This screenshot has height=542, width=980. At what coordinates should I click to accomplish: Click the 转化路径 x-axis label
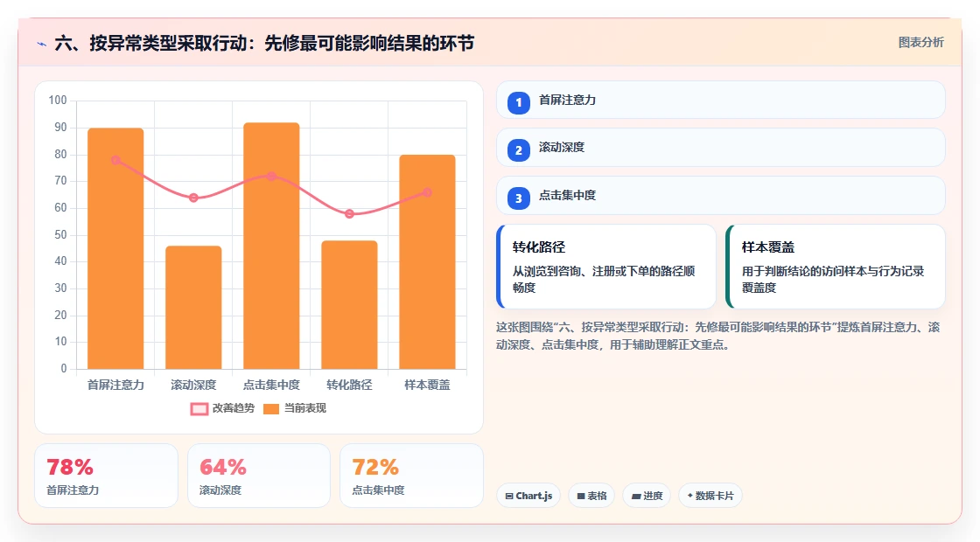pos(349,386)
